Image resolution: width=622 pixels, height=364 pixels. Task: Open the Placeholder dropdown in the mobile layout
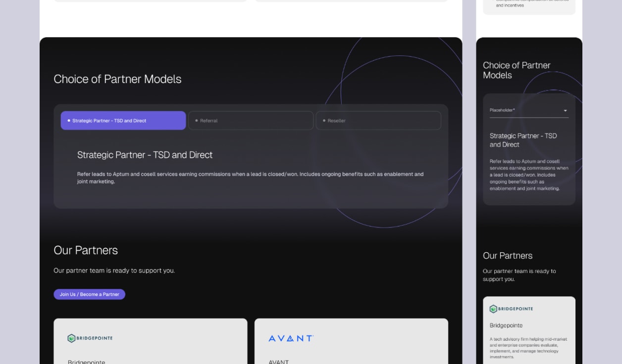point(529,110)
